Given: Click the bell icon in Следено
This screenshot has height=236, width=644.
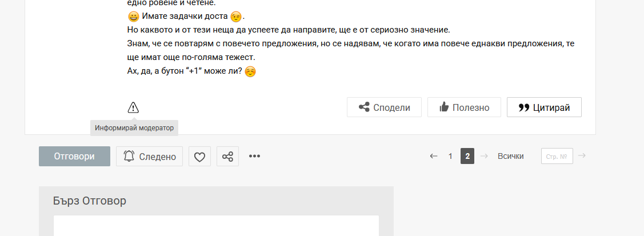Looking at the screenshot, I should point(129,156).
